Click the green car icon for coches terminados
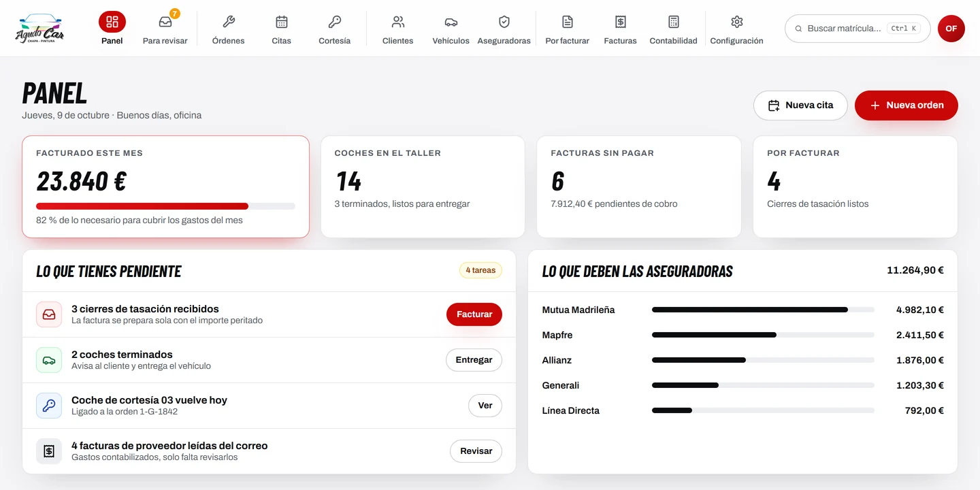The width and height of the screenshot is (980, 490). (x=49, y=360)
